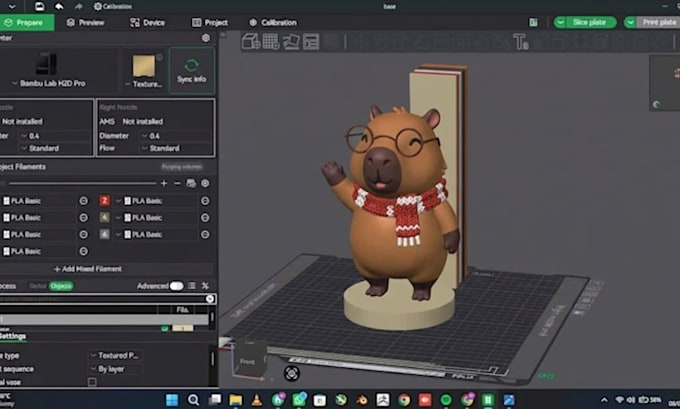The image size is (680, 409).
Task: Open Google Chrome from the taskbar
Action: (x=404, y=400)
